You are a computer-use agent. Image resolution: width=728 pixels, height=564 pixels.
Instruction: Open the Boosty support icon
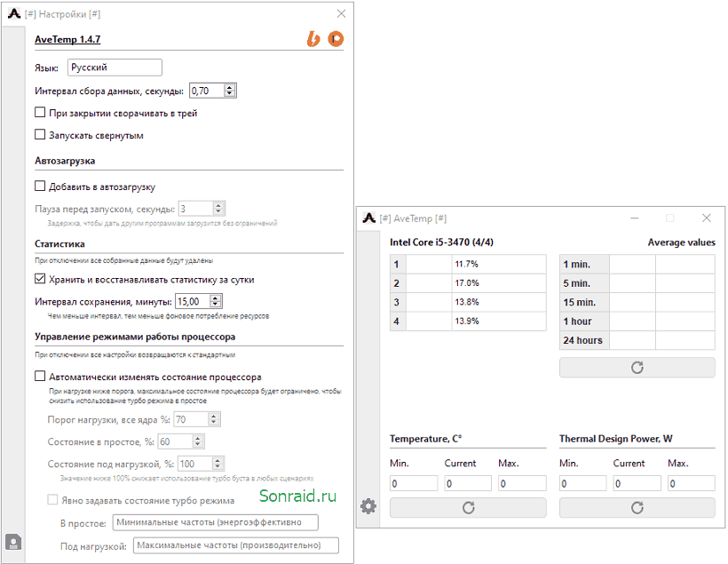tap(313, 39)
